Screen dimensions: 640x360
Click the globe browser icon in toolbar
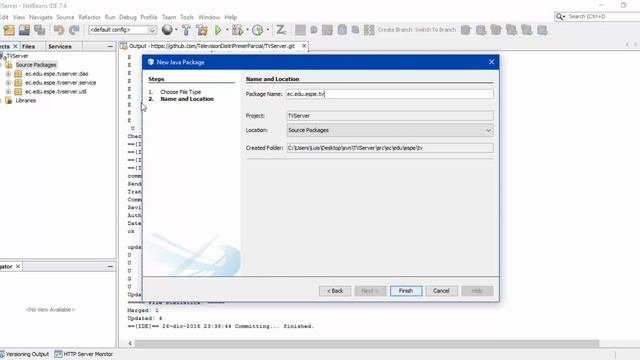[167, 30]
